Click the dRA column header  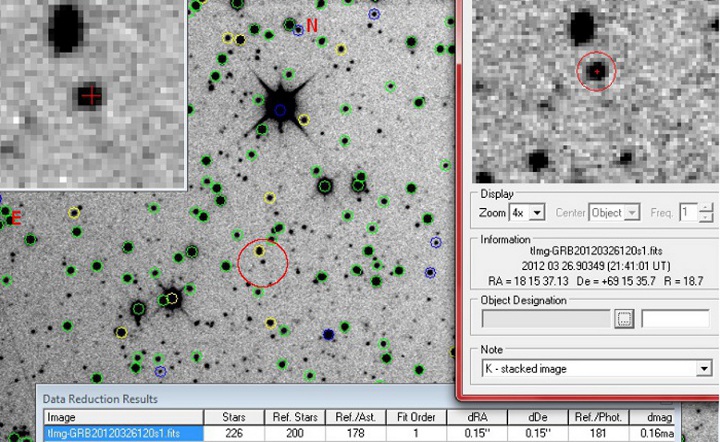477,417
